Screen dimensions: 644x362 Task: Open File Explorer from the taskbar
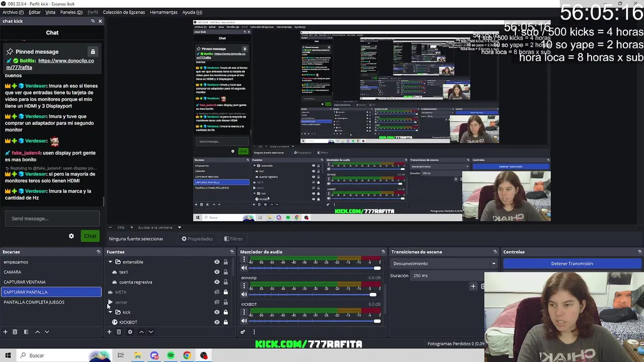tap(137, 355)
